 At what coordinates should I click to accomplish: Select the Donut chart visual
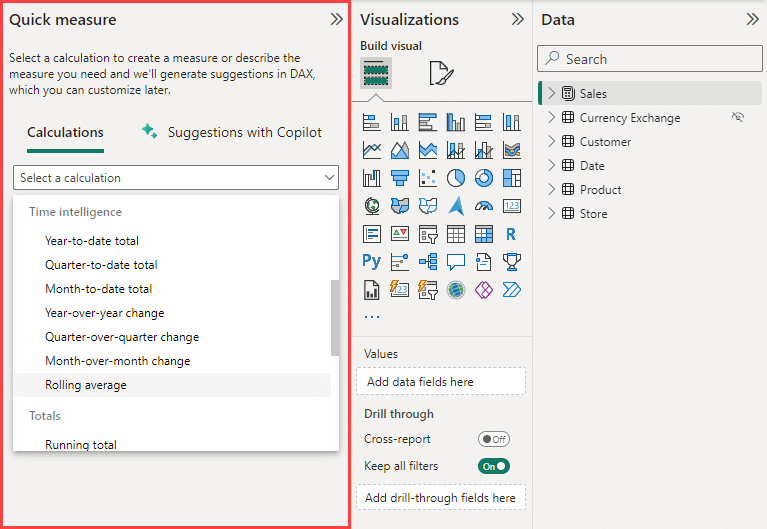[484, 178]
